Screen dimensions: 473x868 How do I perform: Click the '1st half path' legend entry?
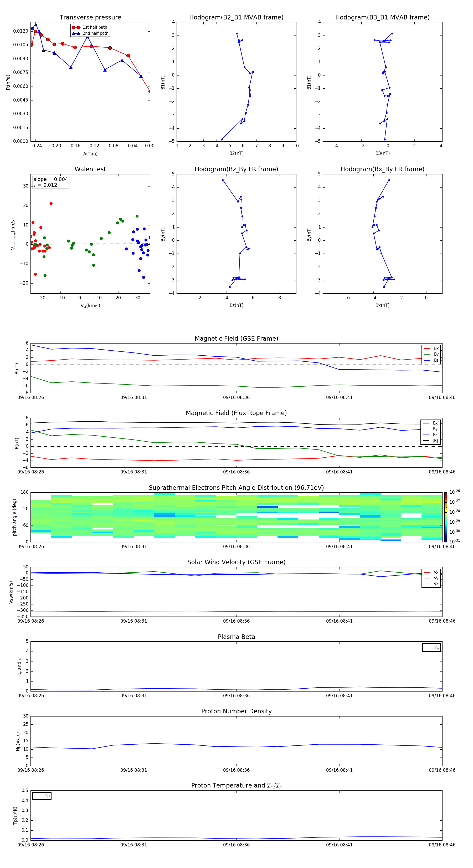click(90, 27)
